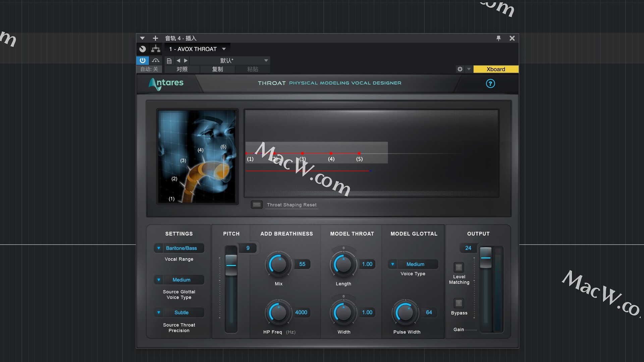The height and width of the screenshot is (362, 644).
Task: Open the Vocal Range Baritone/Bass dropdown
Action: pos(179,248)
